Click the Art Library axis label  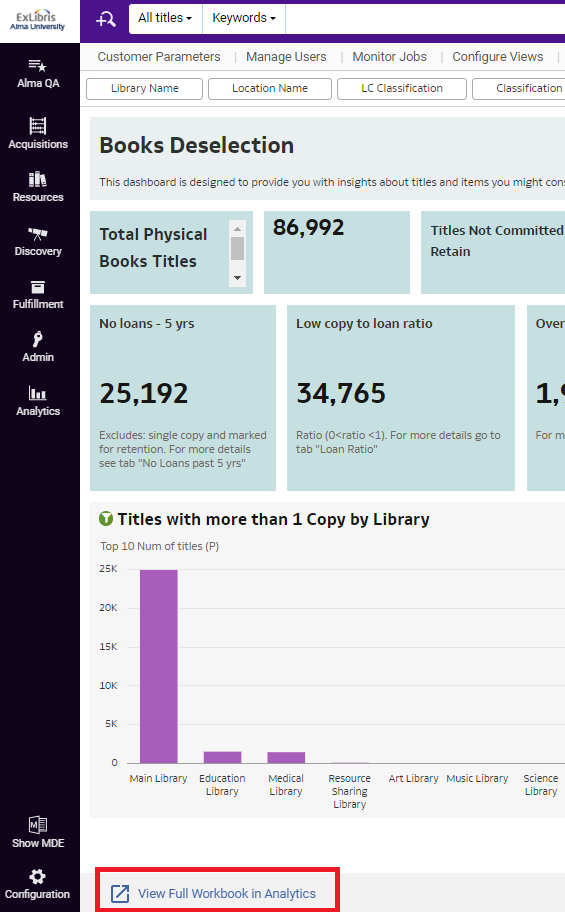coord(413,778)
